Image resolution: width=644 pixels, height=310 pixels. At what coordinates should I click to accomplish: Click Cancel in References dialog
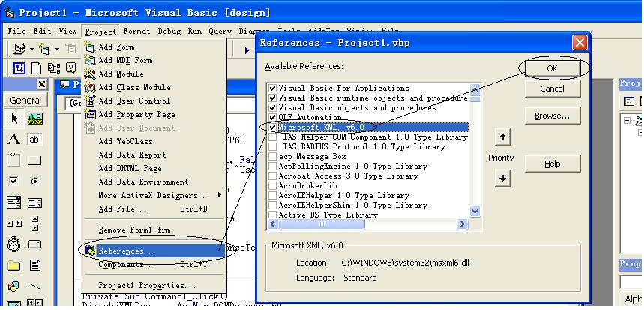point(552,89)
